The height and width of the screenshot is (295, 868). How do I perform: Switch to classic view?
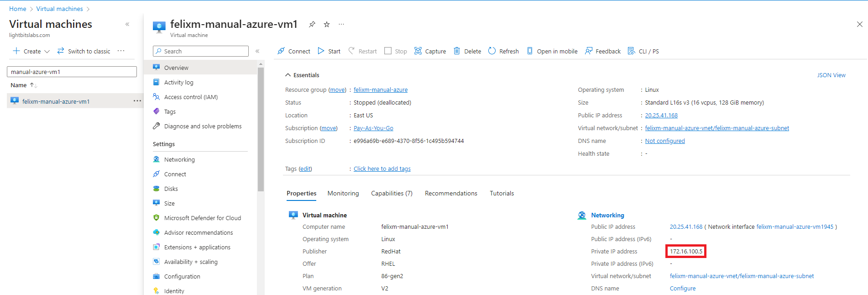[x=84, y=51]
